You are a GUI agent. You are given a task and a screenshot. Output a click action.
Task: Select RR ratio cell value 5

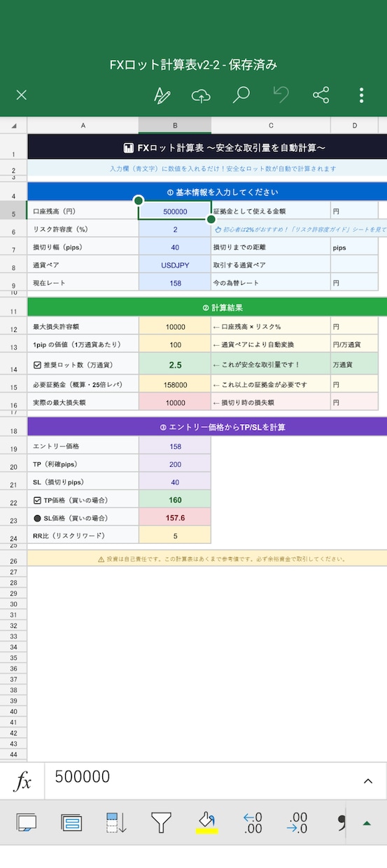point(175,536)
